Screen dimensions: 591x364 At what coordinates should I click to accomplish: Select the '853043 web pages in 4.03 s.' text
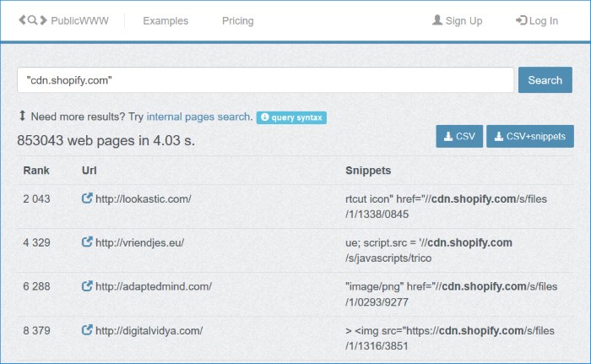[x=106, y=141]
